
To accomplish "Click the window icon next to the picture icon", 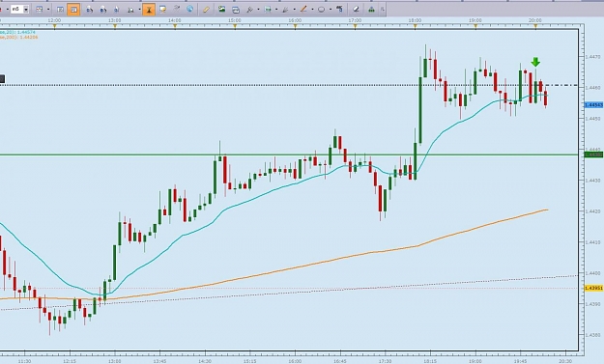I will (236, 10).
